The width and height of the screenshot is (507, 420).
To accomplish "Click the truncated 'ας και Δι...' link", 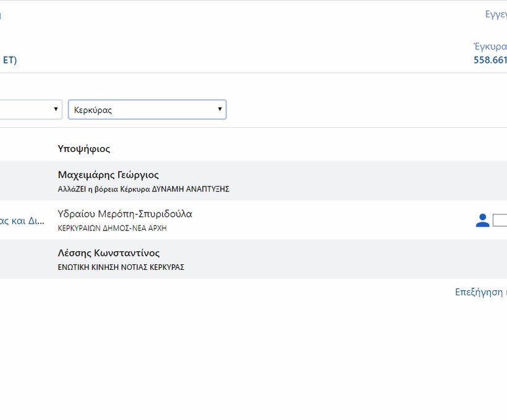I will 22,220.
